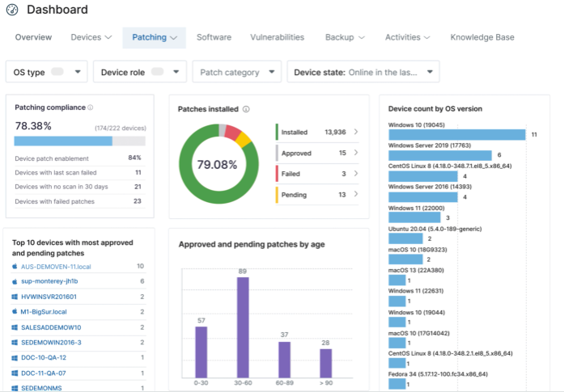The width and height of the screenshot is (564, 392).
Task: Click Windows icon beside DOC-11-QA-07
Action: tap(15, 373)
